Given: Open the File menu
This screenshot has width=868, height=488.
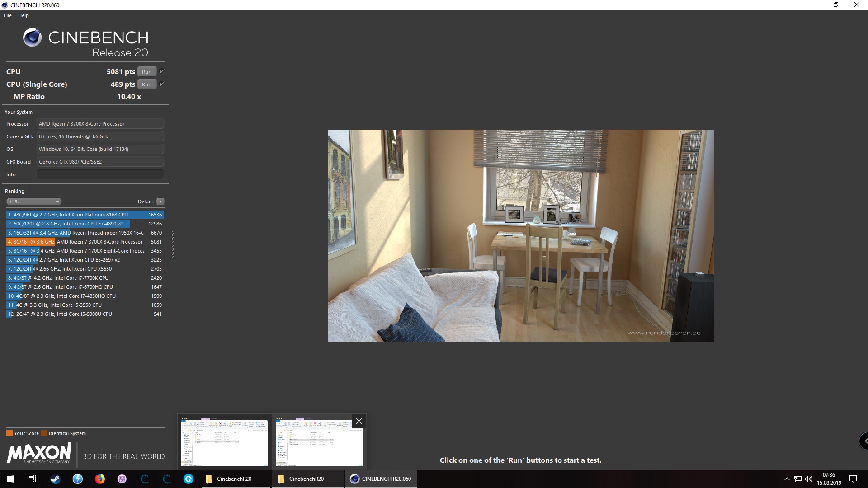Looking at the screenshot, I should (x=8, y=15).
